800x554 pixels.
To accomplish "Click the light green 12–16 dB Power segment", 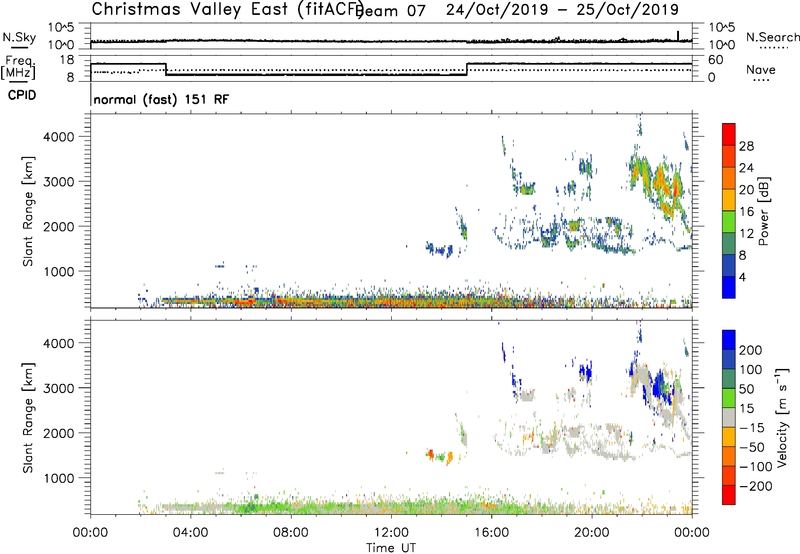I will coord(729,221).
